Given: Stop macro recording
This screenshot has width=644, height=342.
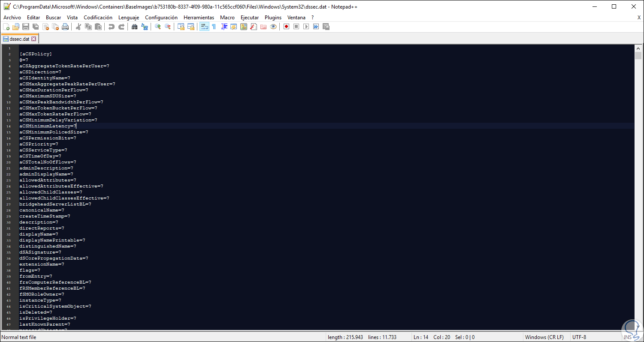Looking at the screenshot, I should click(296, 27).
